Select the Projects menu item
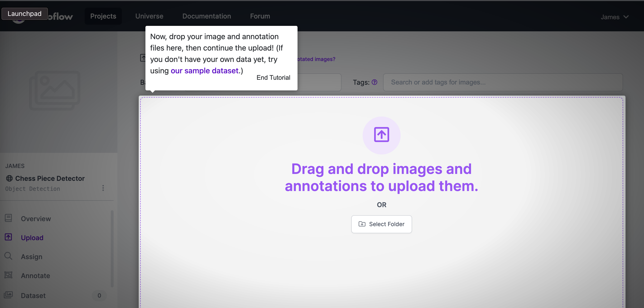 tap(103, 16)
